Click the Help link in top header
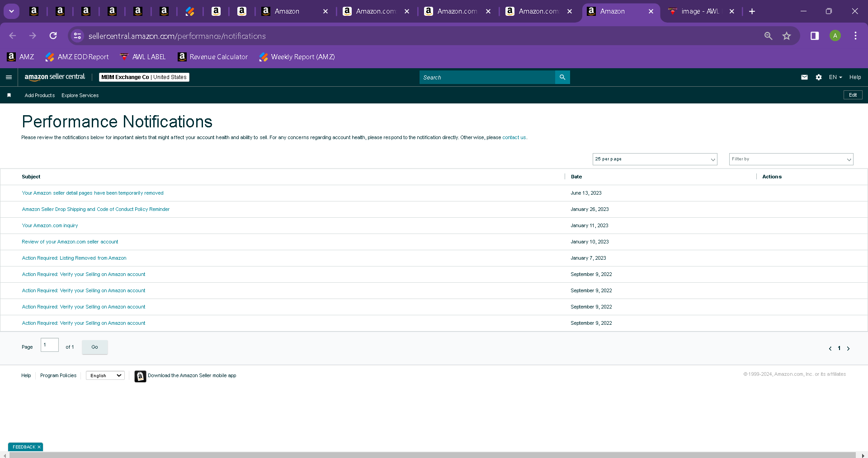 (x=855, y=77)
